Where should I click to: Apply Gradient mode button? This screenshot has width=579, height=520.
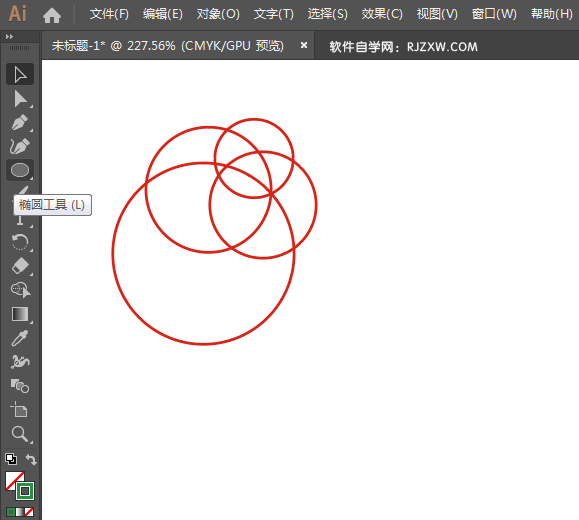point(20,512)
